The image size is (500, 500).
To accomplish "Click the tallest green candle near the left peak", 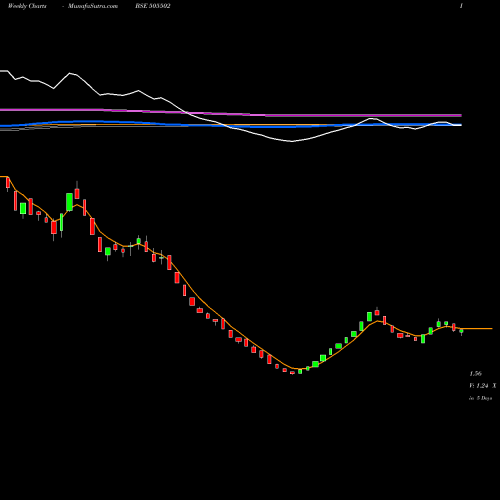I will tap(69, 202).
